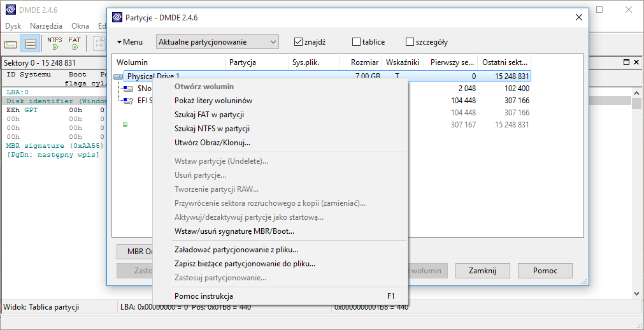Screen dimensions: 644x330
Task: Click the Physical Drive 1 disk icon
Action: [118, 76]
